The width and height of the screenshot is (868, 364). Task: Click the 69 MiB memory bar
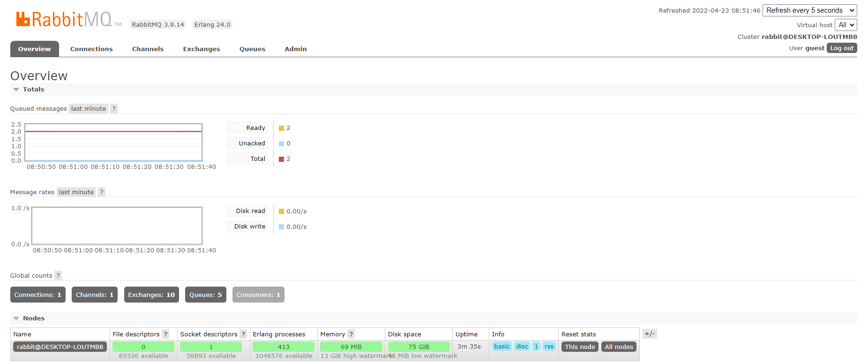(351, 347)
